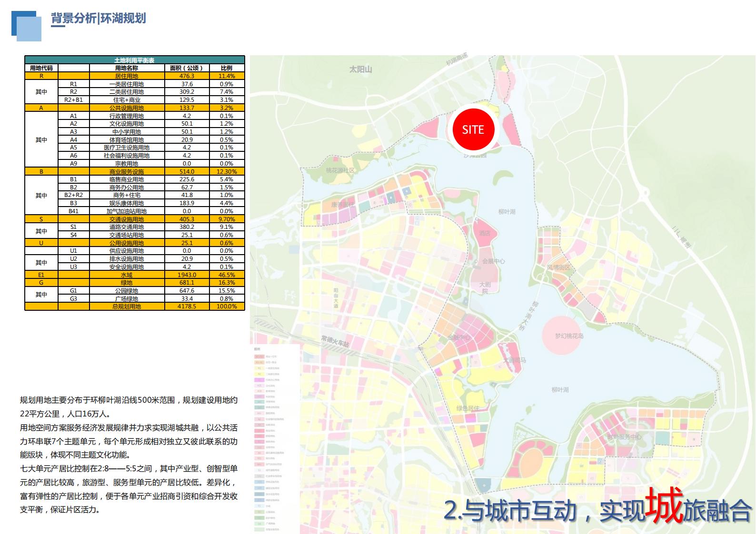This screenshot has width=756, height=534.
Task: Click the table header 土地利用平衡表
Action: [x=134, y=60]
